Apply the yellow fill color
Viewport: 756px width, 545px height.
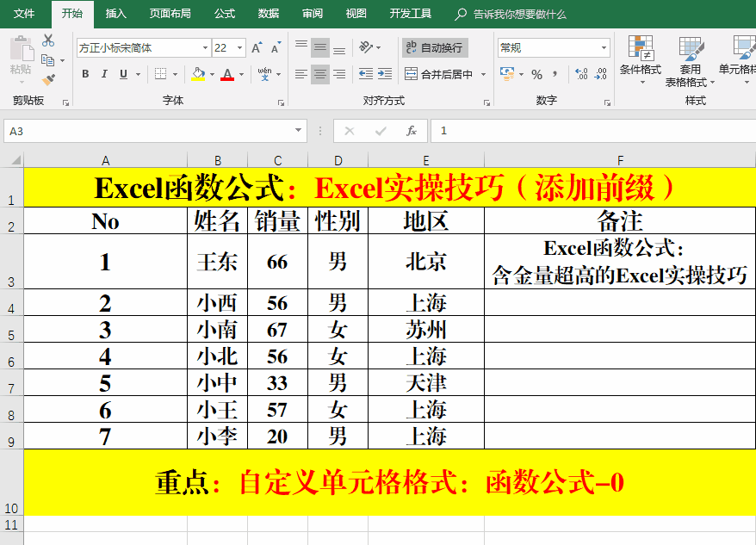[198, 75]
